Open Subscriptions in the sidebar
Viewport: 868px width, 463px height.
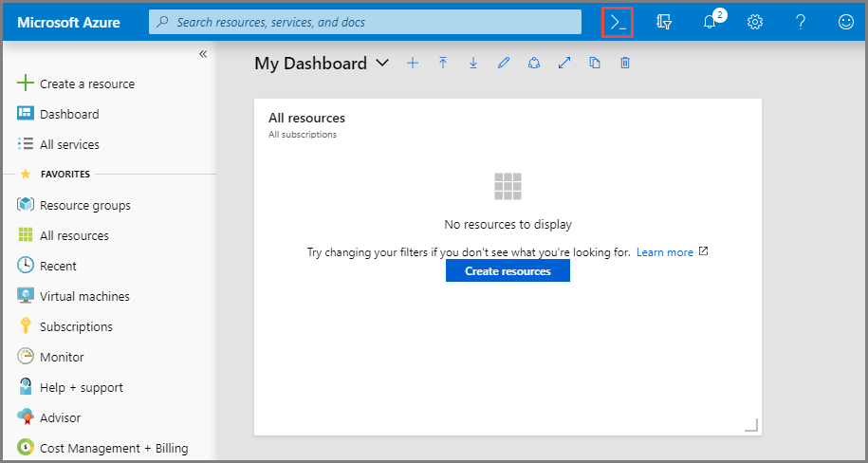[76, 327]
